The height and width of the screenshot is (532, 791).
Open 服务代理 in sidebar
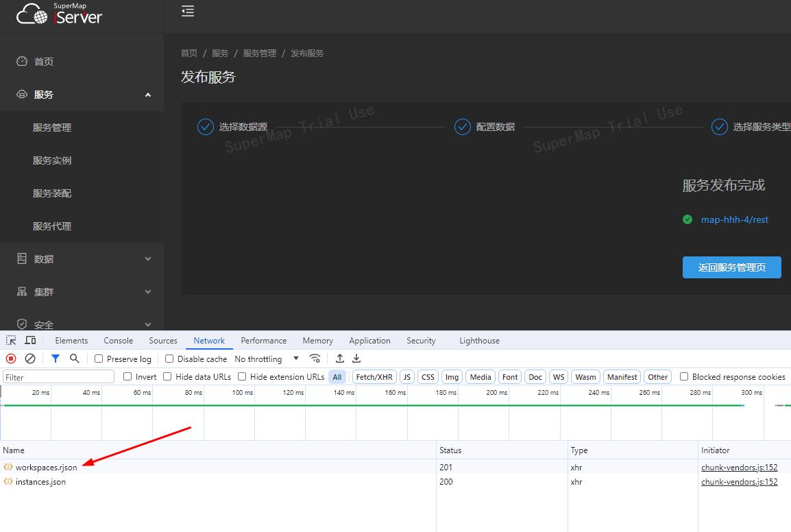(x=52, y=226)
